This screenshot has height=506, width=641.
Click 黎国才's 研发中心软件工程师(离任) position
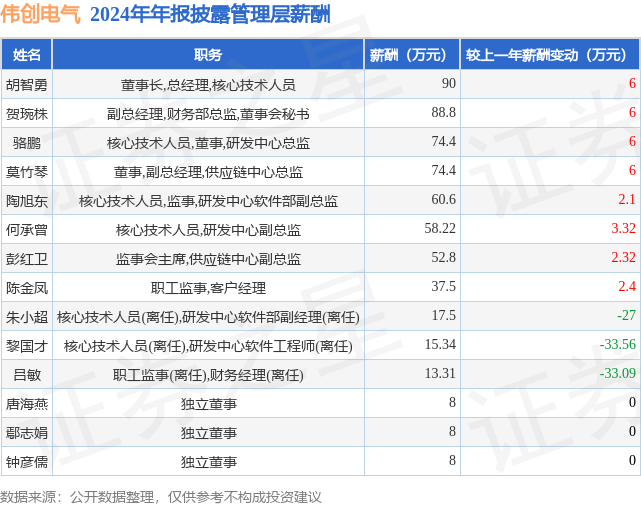click(271, 346)
